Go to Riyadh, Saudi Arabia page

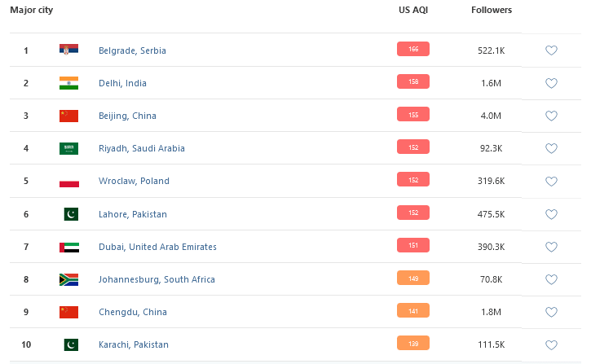141,148
